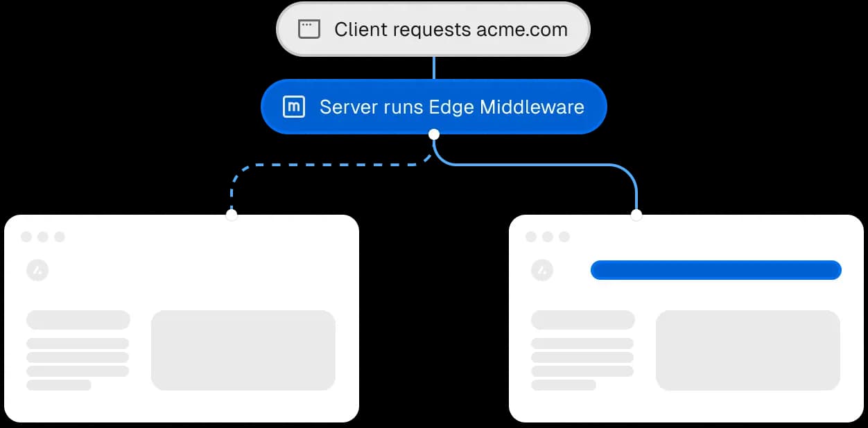This screenshot has height=428, width=868.
Task: Click the first window dot in right window
Action: pyautogui.click(x=531, y=237)
